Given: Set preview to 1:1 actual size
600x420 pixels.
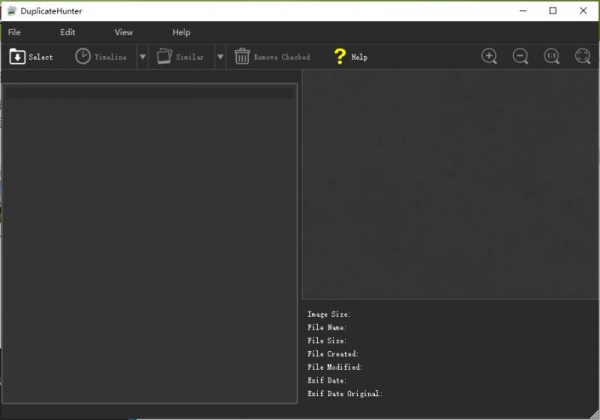Looking at the screenshot, I should click(551, 57).
